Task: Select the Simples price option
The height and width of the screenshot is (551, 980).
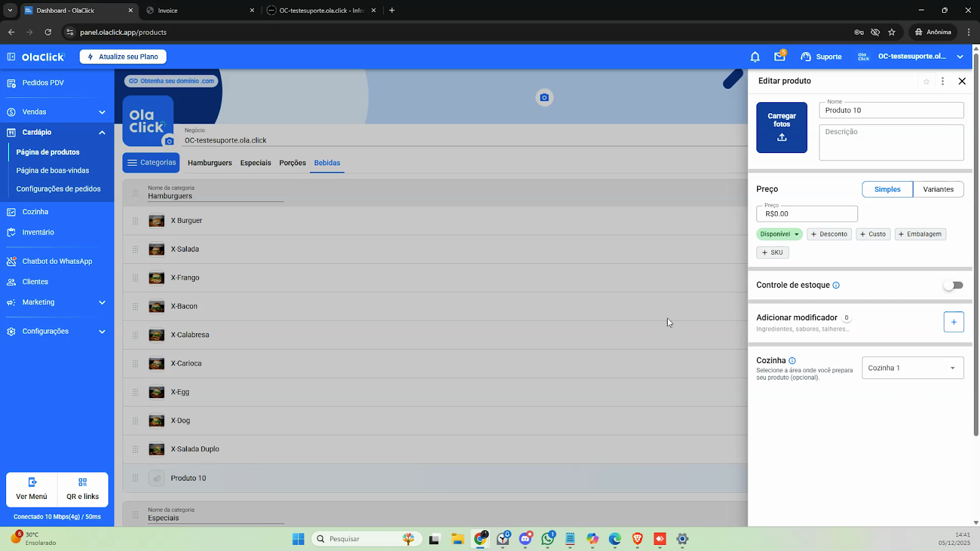Action: coord(887,190)
